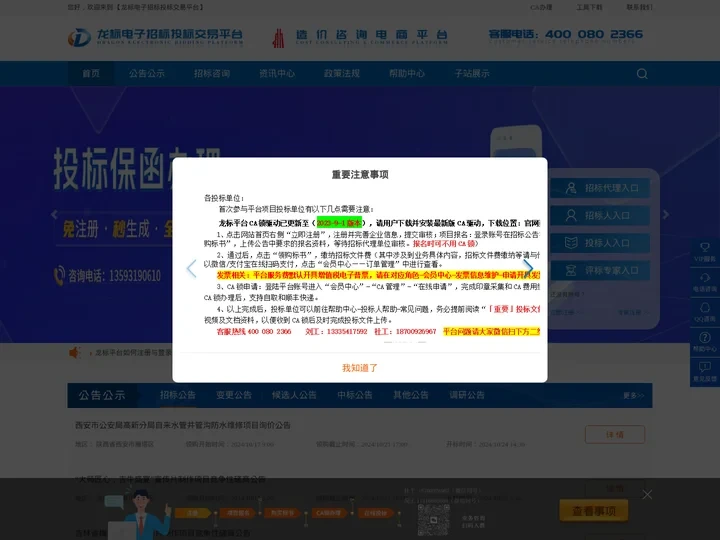Open the 子站展示 navigation menu item
The width and height of the screenshot is (720, 540).
click(472, 73)
